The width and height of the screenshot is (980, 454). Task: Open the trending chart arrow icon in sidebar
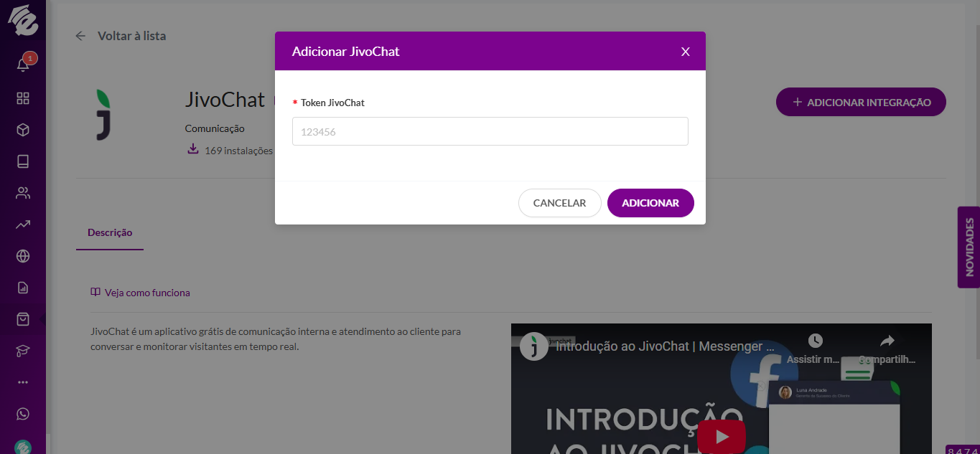pos(23,224)
